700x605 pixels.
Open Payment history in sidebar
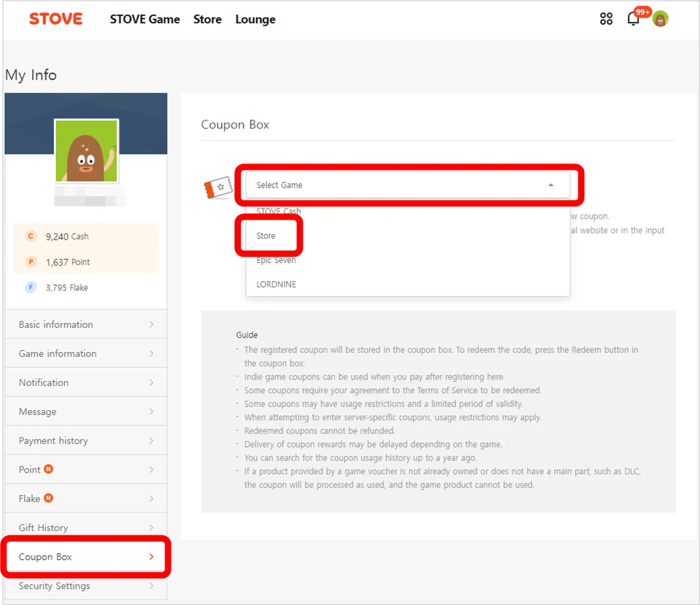(86, 440)
